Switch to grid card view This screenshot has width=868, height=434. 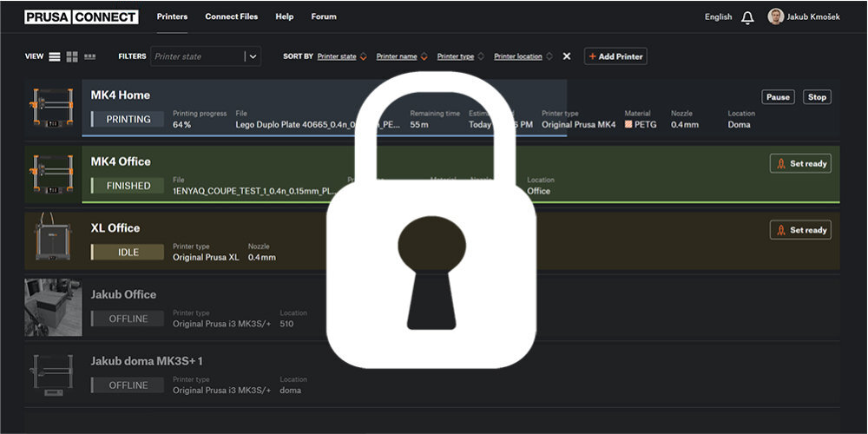[72, 56]
